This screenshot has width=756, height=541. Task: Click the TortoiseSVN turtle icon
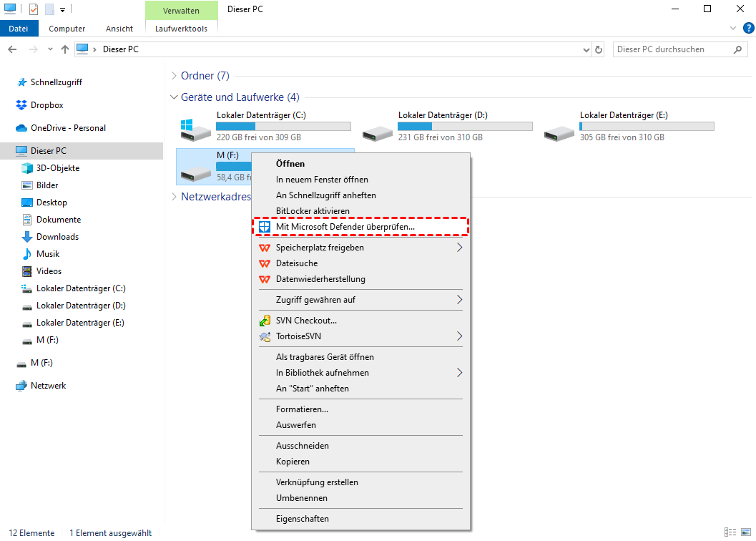[265, 336]
